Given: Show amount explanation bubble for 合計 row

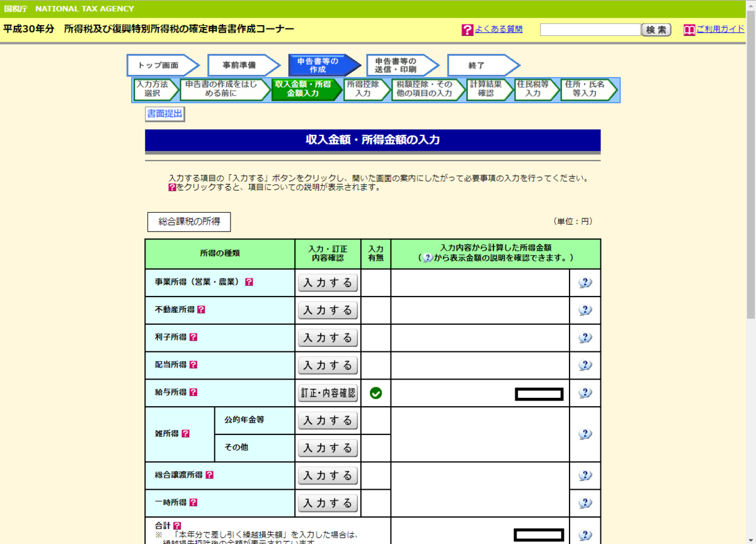Looking at the screenshot, I should [585, 535].
